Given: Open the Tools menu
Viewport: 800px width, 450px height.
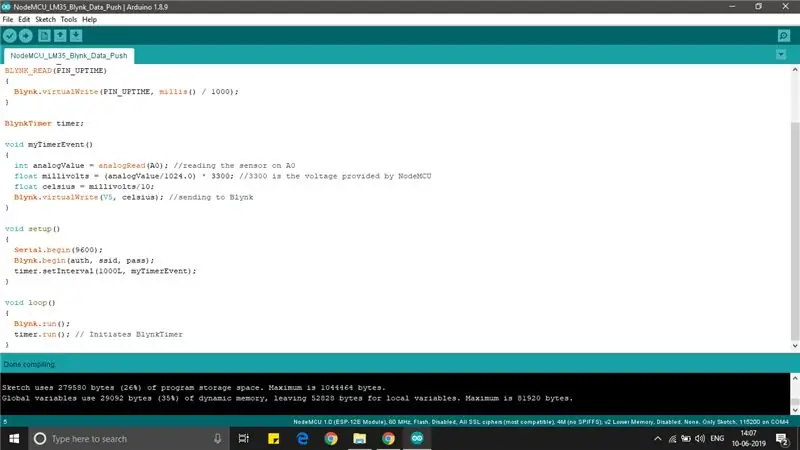Looking at the screenshot, I should click(x=69, y=19).
